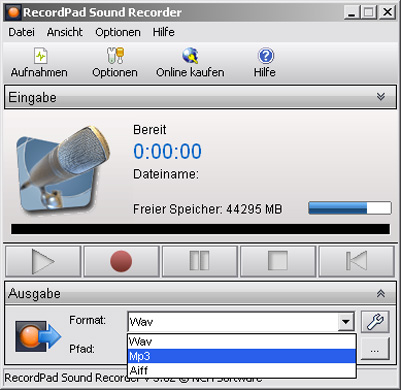Collapse the Ausgabe section chevron
This screenshot has width=401, height=390.
pos(381,293)
